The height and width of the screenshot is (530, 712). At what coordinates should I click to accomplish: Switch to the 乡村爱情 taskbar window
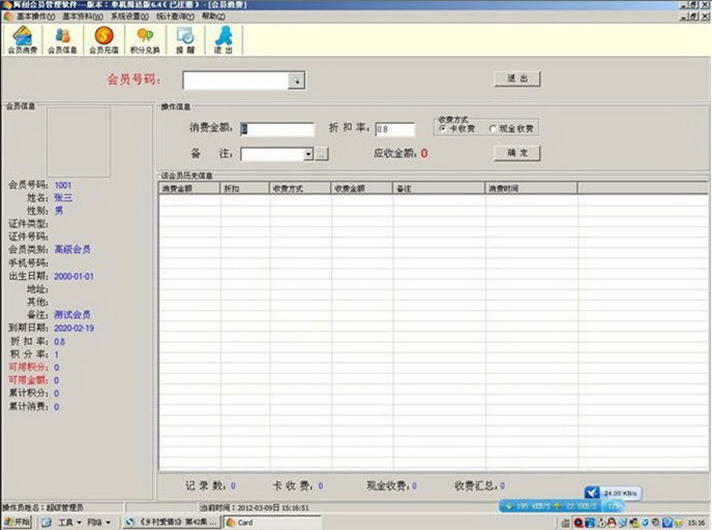tap(172, 522)
